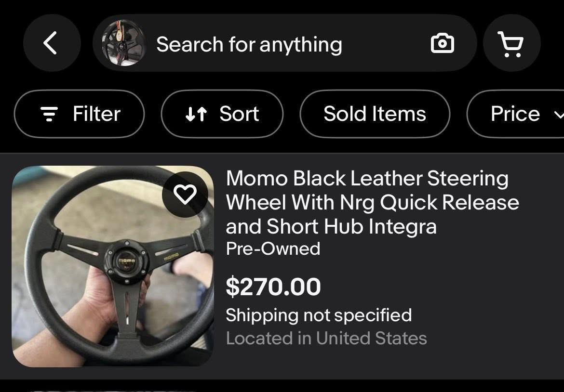The width and height of the screenshot is (564, 392).
Task: Click the "Pre-Owned" condition text
Action: tap(273, 248)
